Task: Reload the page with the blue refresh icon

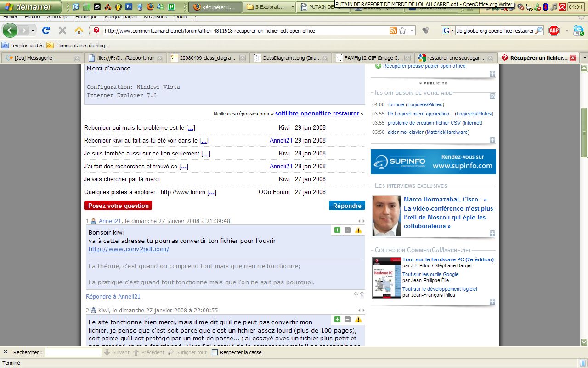Action: [46, 30]
